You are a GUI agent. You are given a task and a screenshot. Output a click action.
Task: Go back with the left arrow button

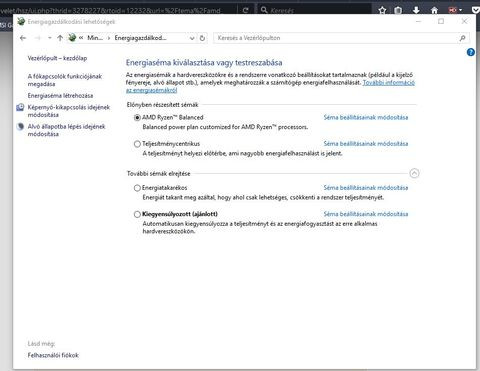coord(23,38)
